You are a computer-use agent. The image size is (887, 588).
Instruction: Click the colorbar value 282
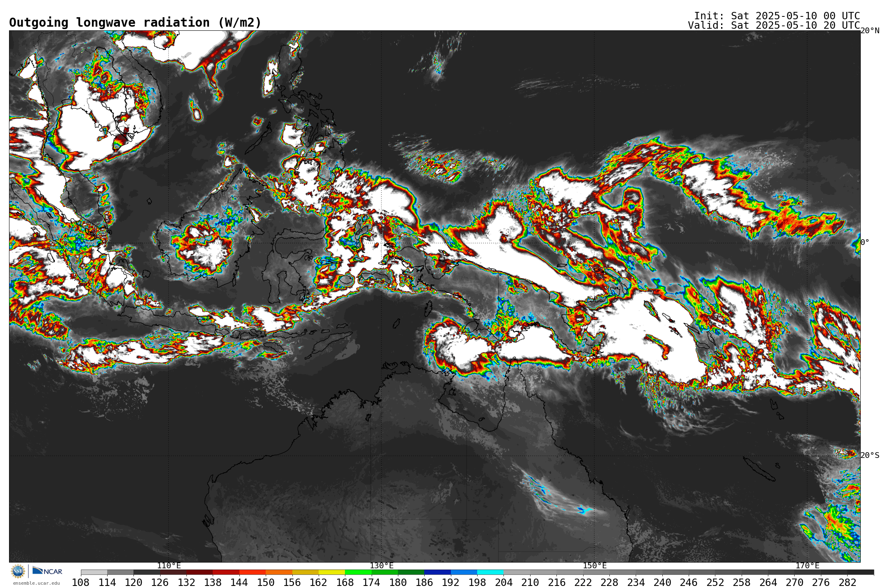click(848, 583)
